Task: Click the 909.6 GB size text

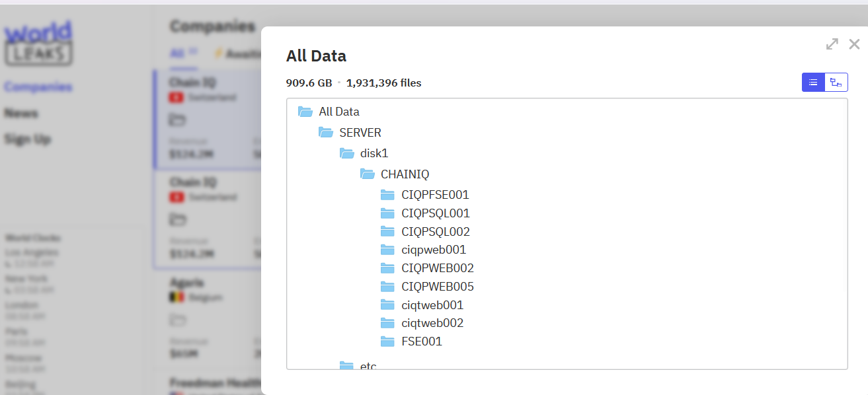Action: click(309, 83)
